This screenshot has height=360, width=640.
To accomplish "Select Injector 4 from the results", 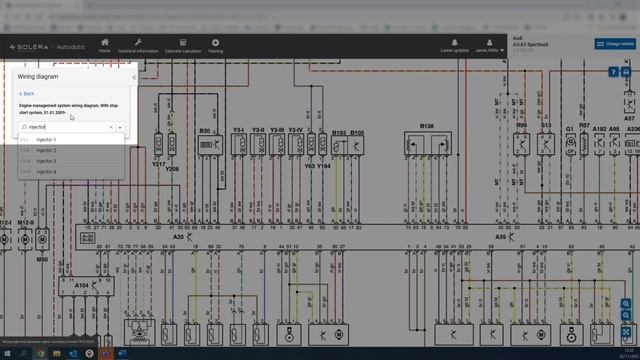I will 71,172.
